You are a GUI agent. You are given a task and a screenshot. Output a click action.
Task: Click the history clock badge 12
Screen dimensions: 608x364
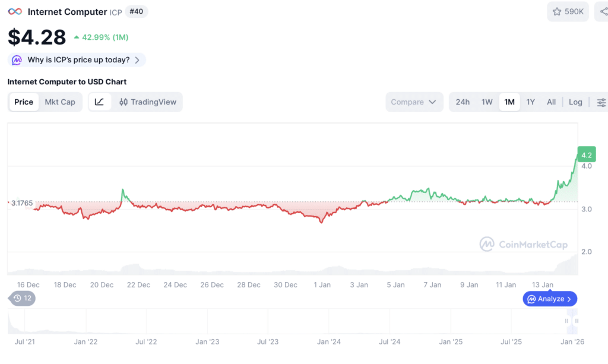pyautogui.click(x=22, y=298)
